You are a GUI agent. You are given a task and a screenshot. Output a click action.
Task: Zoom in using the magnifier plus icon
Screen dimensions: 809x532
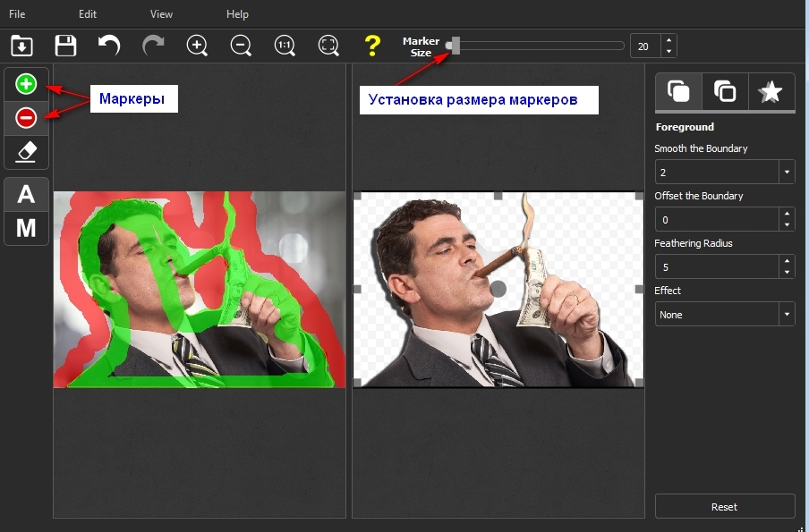[x=197, y=46]
